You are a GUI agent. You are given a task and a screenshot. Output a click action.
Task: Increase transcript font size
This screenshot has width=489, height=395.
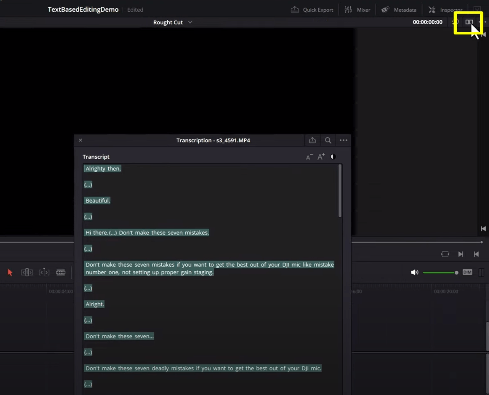pos(321,157)
